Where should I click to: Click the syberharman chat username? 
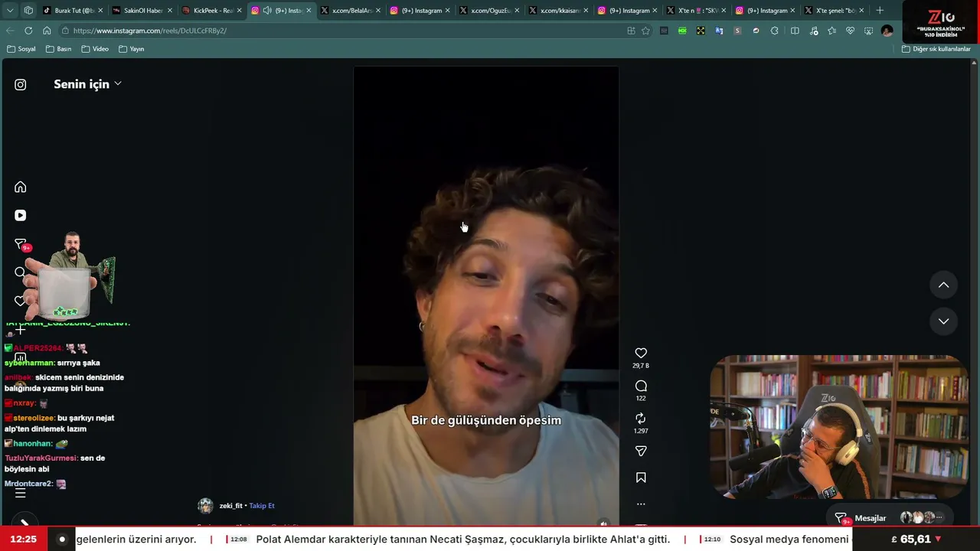click(29, 363)
